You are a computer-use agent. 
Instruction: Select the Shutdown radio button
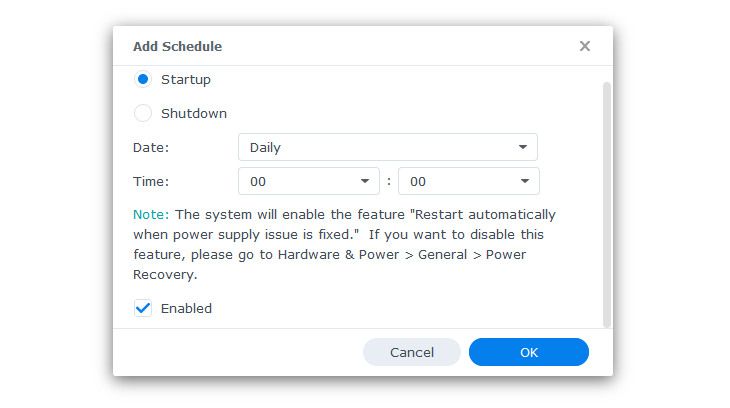[x=143, y=113]
